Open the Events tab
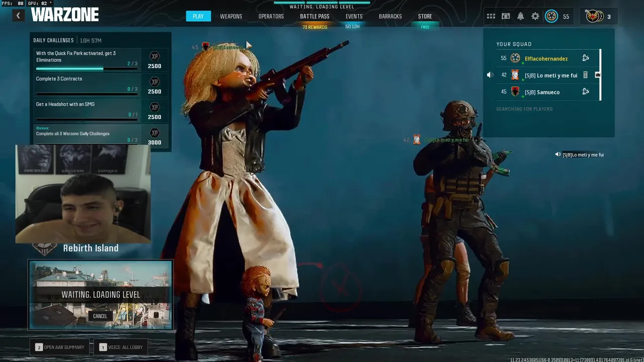This screenshot has height=362, width=644. pos(354,17)
